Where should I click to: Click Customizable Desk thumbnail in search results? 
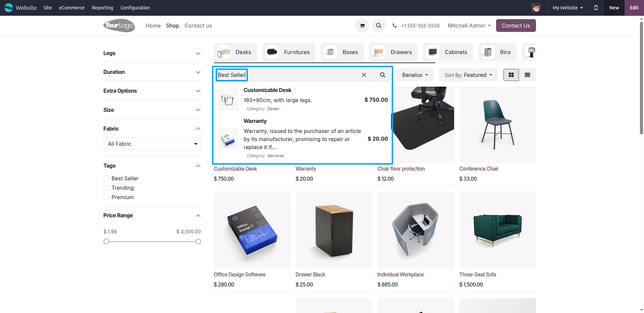tap(228, 100)
